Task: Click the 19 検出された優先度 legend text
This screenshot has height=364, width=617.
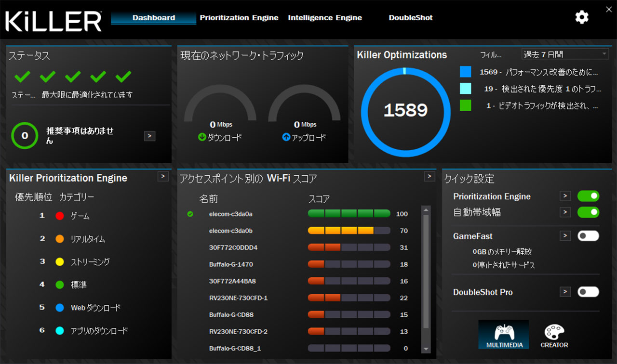Action: tap(543, 89)
